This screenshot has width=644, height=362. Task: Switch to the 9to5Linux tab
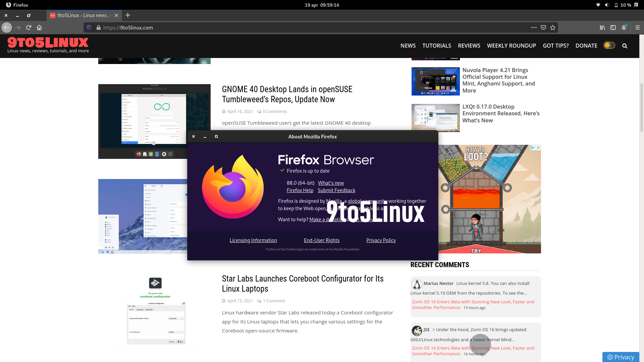click(x=83, y=15)
